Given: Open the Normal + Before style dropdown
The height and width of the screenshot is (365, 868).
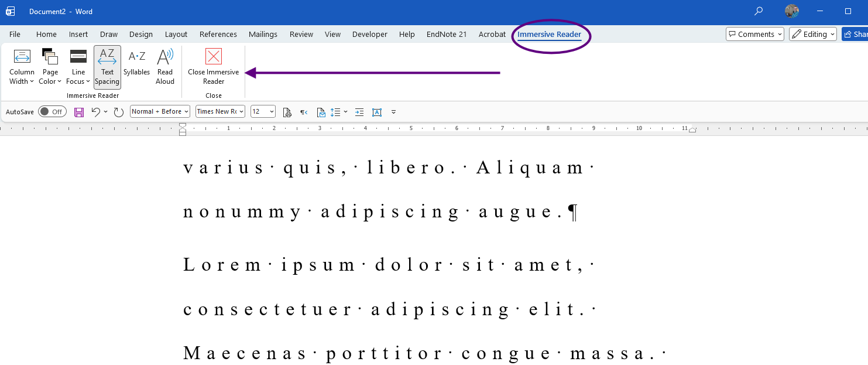Looking at the screenshot, I should click(x=160, y=111).
